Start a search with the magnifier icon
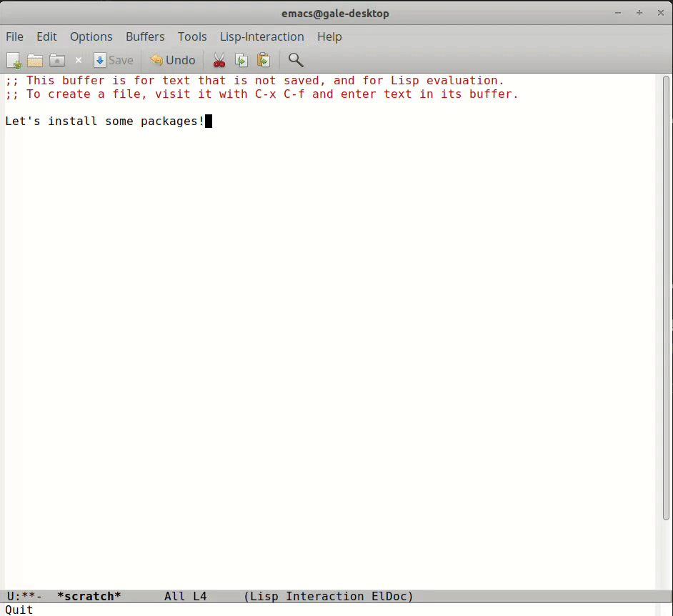The width and height of the screenshot is (673, 616). pyautogui.click(x=295, y=60)
